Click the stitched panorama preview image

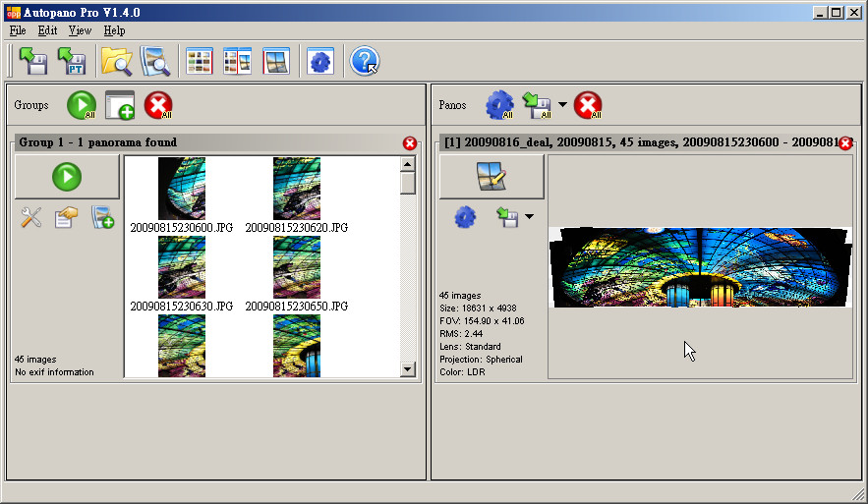(x=700, y=266)
